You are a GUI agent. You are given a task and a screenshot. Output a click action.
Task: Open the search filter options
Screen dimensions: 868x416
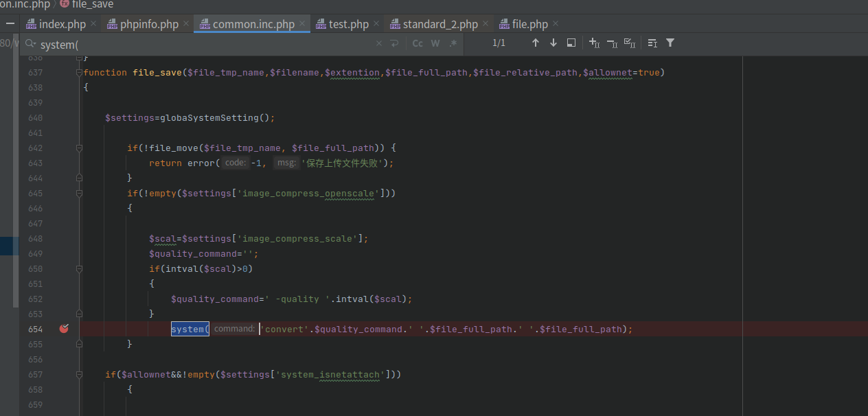coord(670,43)
